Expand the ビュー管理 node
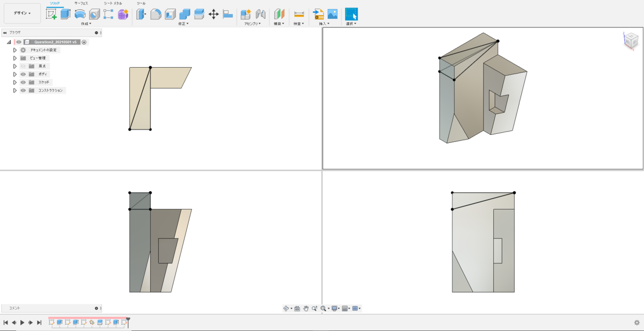644x331 pixels. [x=15, y=58]
